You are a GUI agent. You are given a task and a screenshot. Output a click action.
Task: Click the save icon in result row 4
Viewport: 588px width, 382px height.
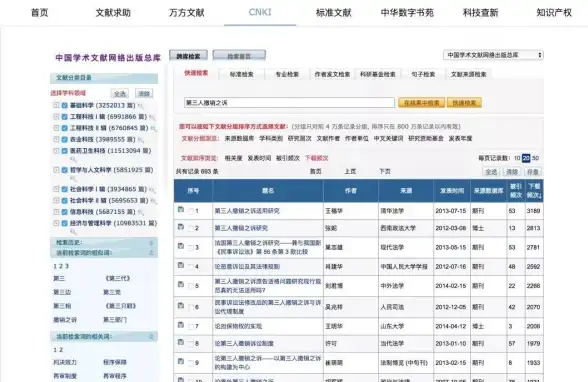181,265
